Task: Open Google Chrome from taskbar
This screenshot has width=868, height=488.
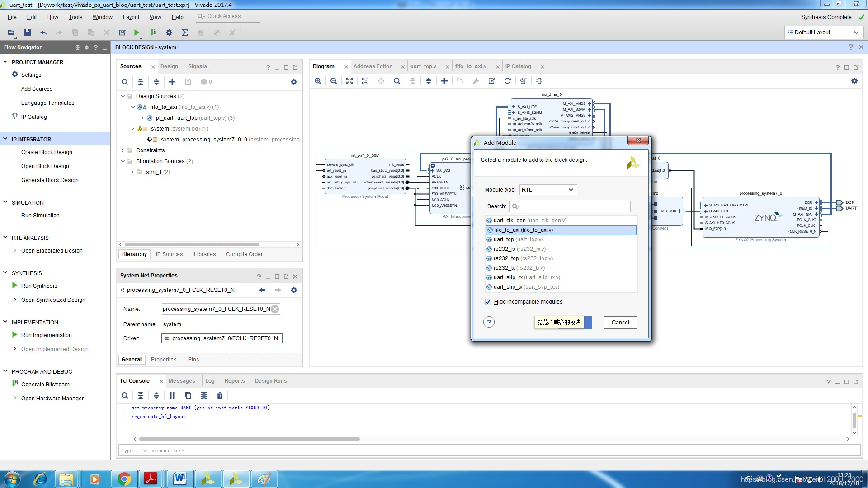Action: point(124,479)
